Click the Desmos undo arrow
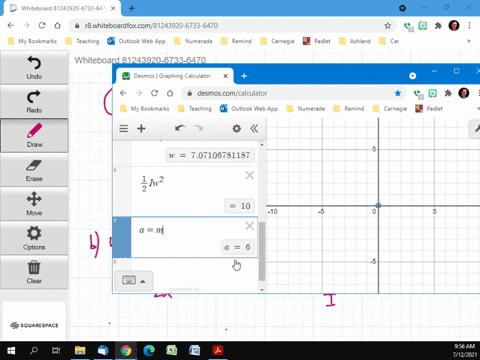 [180, 128]
